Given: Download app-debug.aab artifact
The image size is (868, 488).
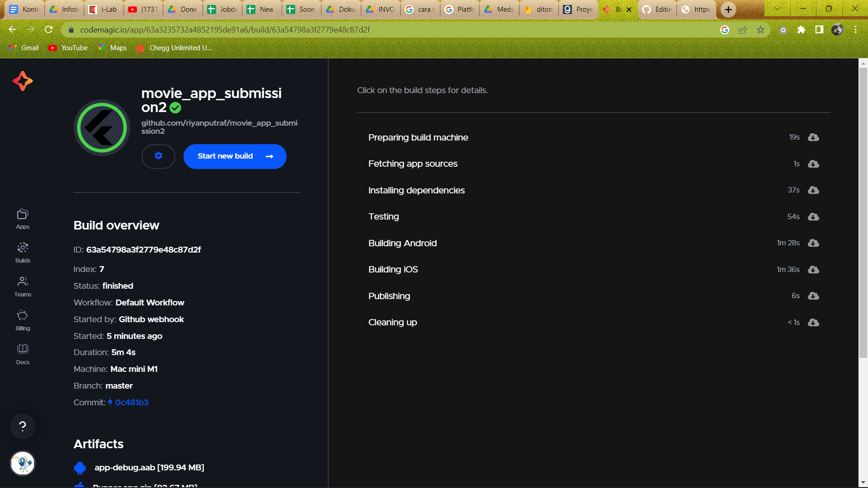Looking at the screenshot, I should point(149,468).
